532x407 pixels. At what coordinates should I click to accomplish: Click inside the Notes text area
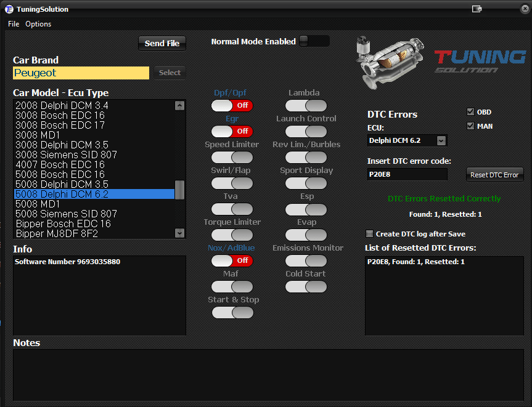[268, 375]
